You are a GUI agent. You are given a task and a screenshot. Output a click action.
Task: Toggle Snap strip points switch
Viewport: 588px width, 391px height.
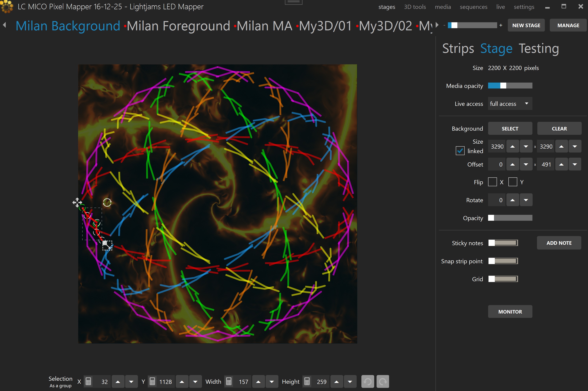click(x=503, y=261)
